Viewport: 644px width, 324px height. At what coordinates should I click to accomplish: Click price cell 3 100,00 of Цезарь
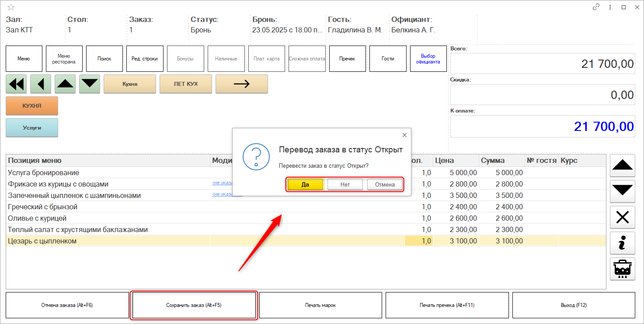pyautogui.click(x=456, y=241)
